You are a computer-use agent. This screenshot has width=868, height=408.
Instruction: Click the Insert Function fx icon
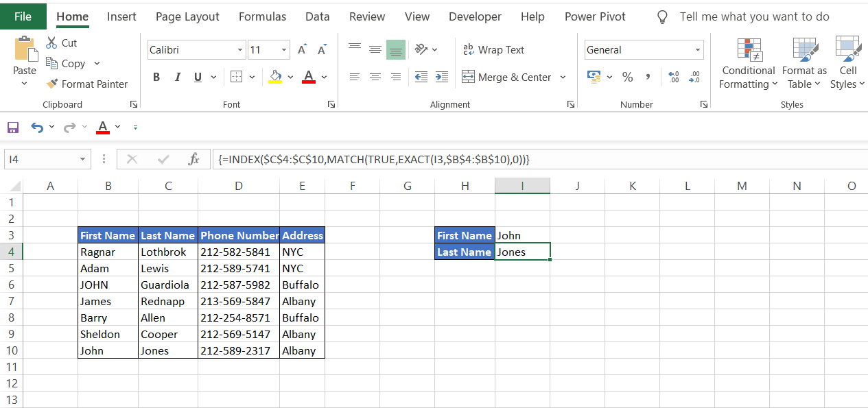click(193, 159)
